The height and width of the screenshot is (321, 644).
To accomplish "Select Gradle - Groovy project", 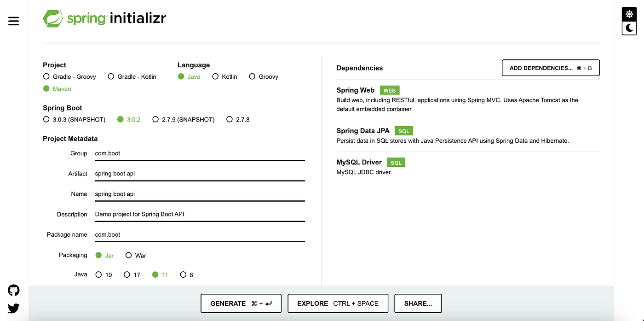I will point(69,76).
